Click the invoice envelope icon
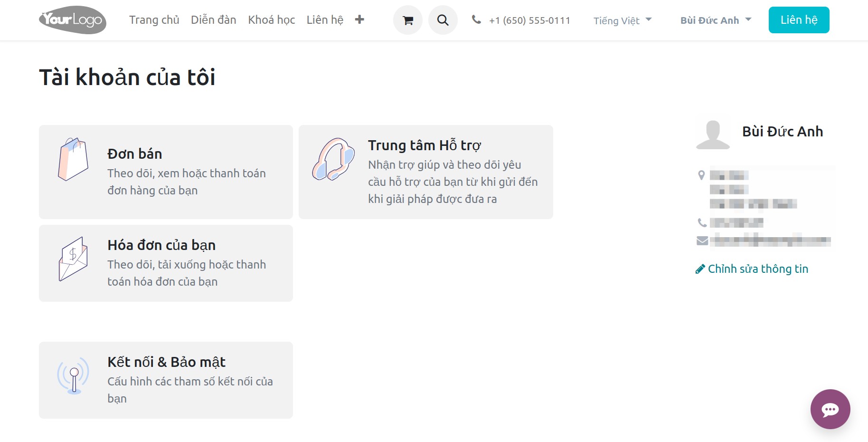This screenshot has width=868, height=442. tap(73, 259)
